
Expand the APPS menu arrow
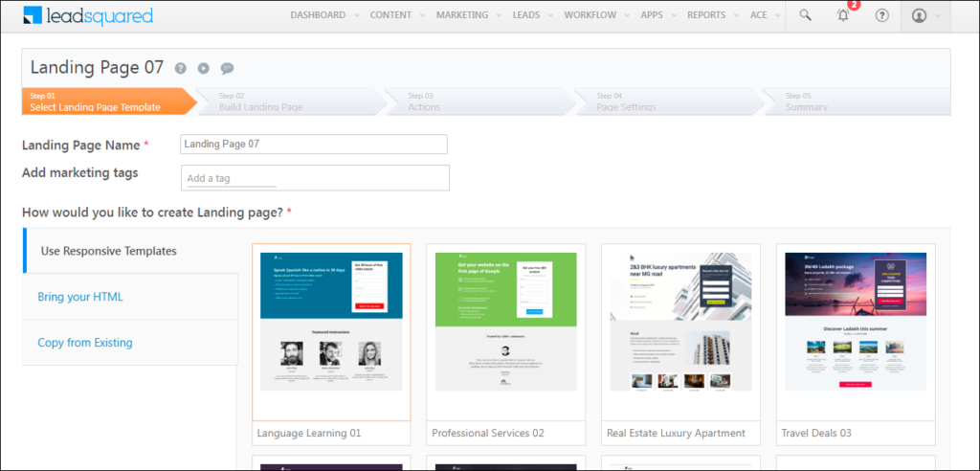tap(674, 15)
